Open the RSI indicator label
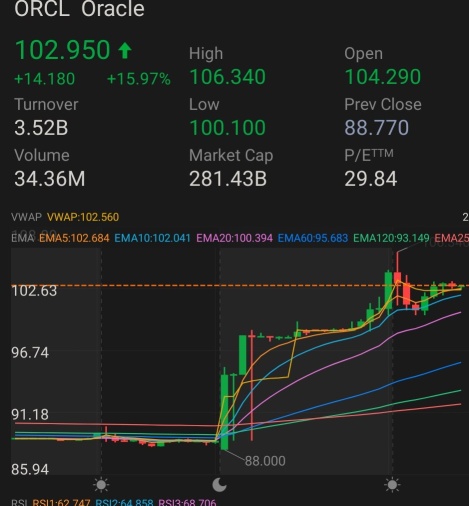Screen dimensions: 469x506 click(x=19, y=503)
